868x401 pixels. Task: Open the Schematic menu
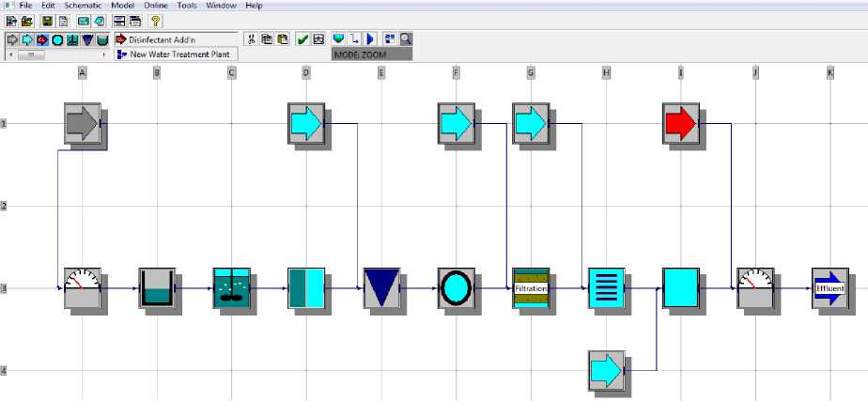(x=83, y=6)
